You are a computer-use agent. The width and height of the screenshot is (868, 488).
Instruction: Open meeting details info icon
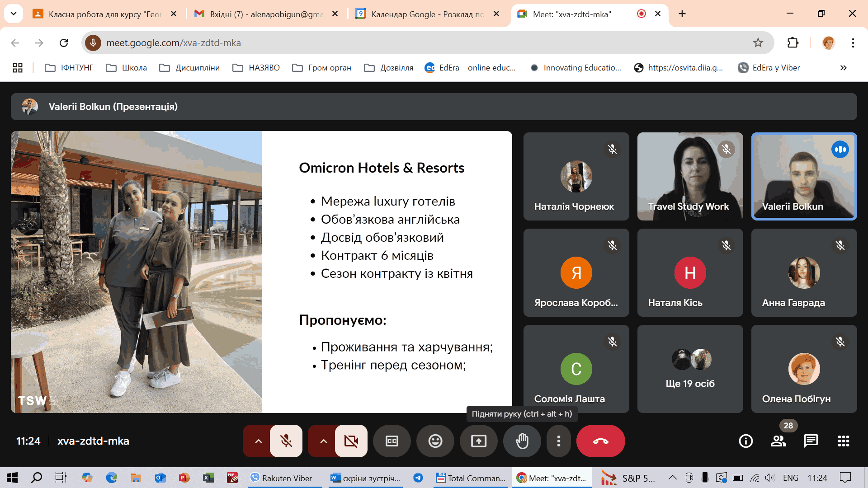coord(745,441)
